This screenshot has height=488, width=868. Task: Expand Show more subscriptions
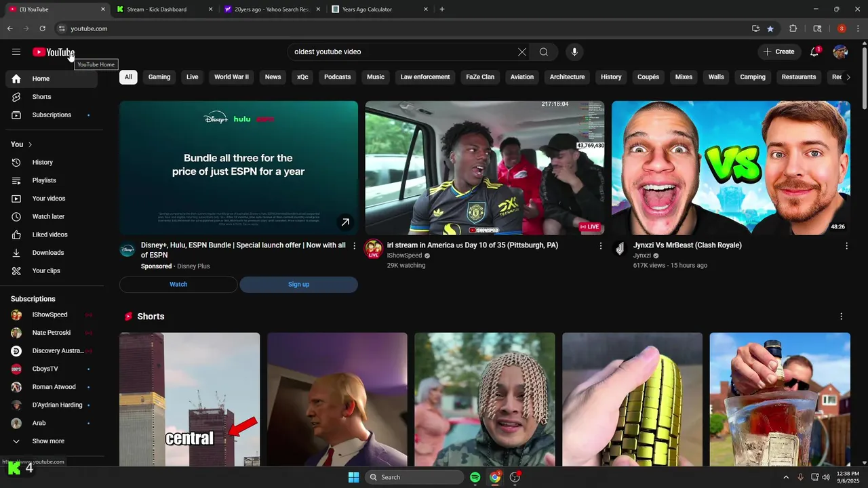pos(52,441)
